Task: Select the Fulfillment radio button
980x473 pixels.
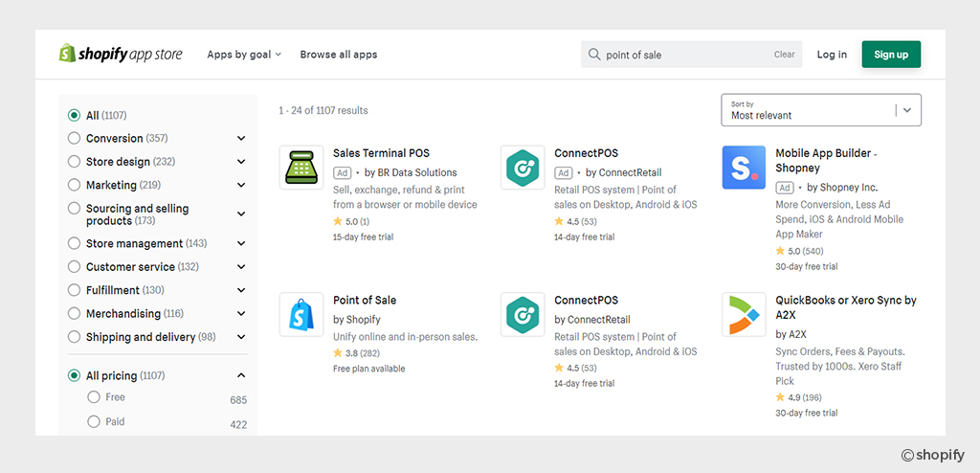Action: click(x=74, y=290)
